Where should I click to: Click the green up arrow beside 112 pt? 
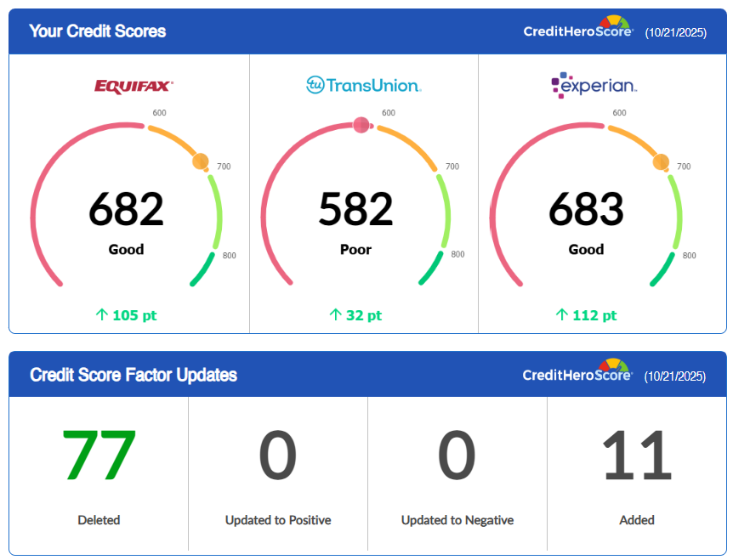[x=561, y=315]
